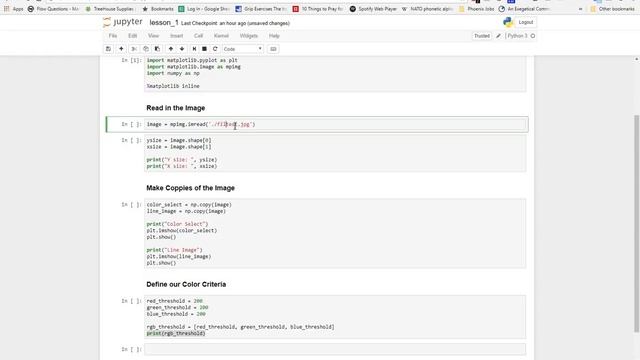Click the %matplotlib inline line
Viewport: 640px width, 360px height.
click(173, 86)
